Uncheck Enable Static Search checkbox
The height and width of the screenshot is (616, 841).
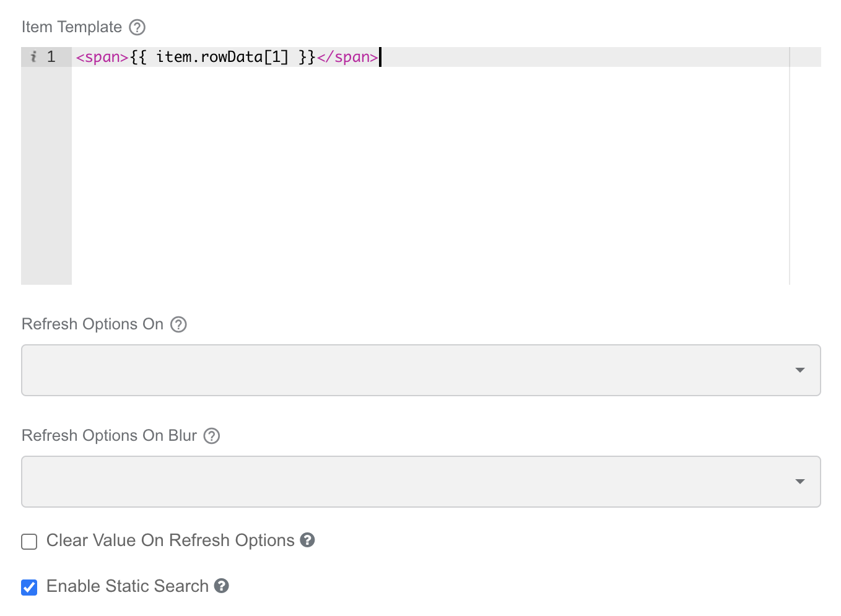point(29,588)
